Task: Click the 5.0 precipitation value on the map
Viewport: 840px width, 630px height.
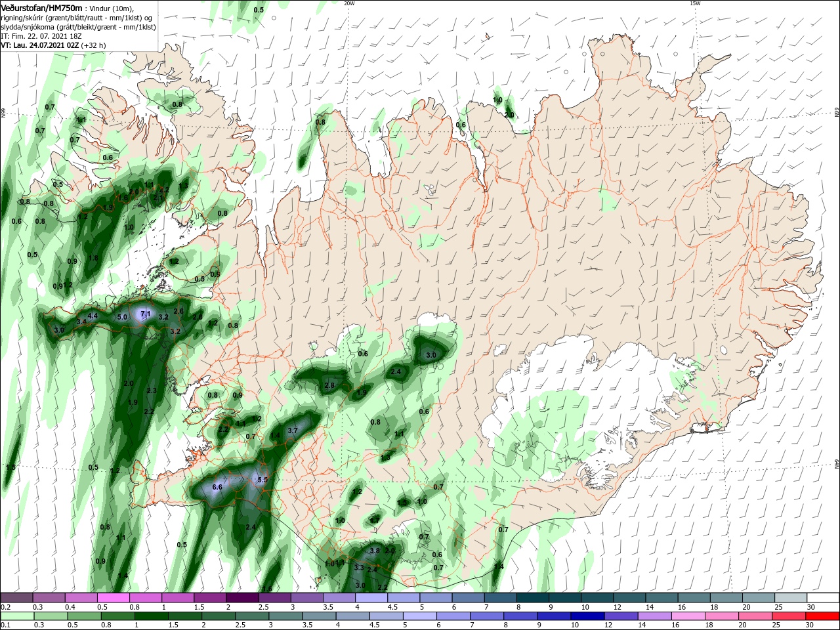Action: coord(122,317)
